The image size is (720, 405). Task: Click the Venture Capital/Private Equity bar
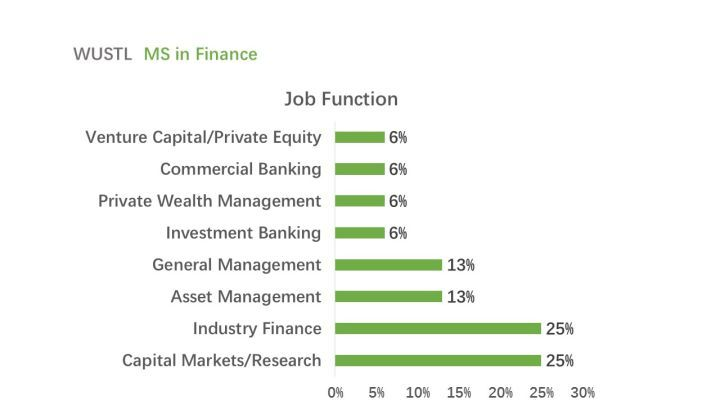pos(360,137)
